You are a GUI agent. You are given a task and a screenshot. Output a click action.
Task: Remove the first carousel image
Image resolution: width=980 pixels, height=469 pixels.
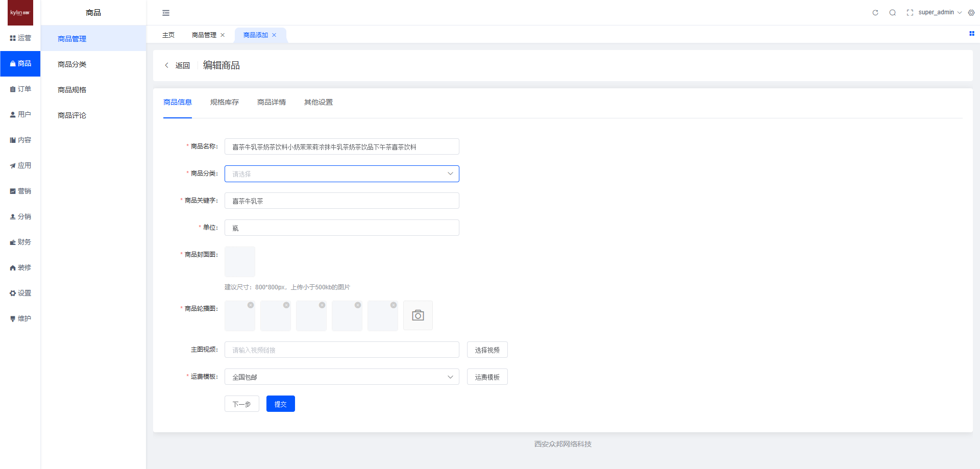(x=251, y=305)
